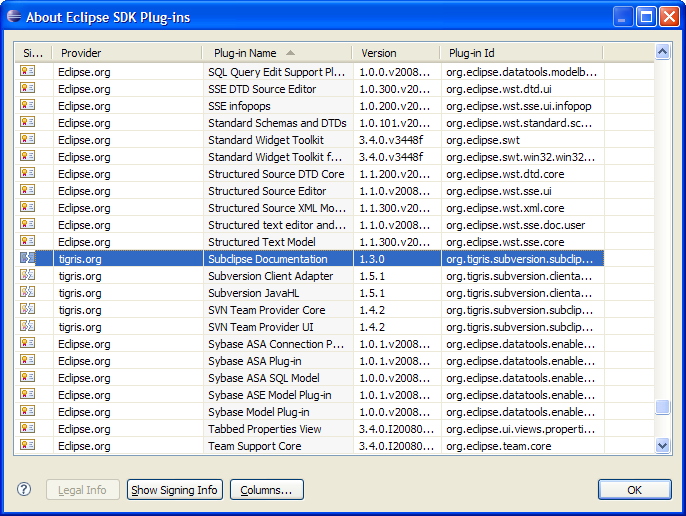Select SVN Team Provider Core name
The width and height of the screenshot is (686, 516).
point(266,310)
